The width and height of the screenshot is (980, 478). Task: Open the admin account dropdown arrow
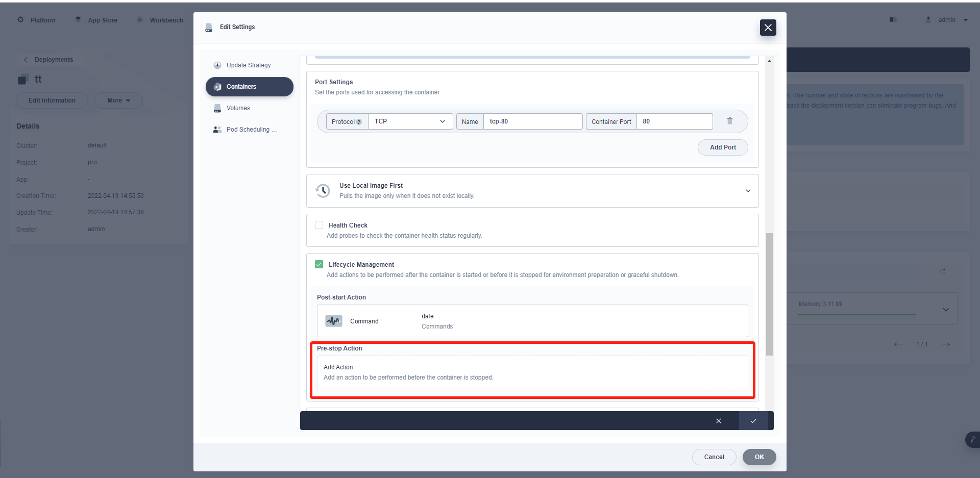(966, 20)
